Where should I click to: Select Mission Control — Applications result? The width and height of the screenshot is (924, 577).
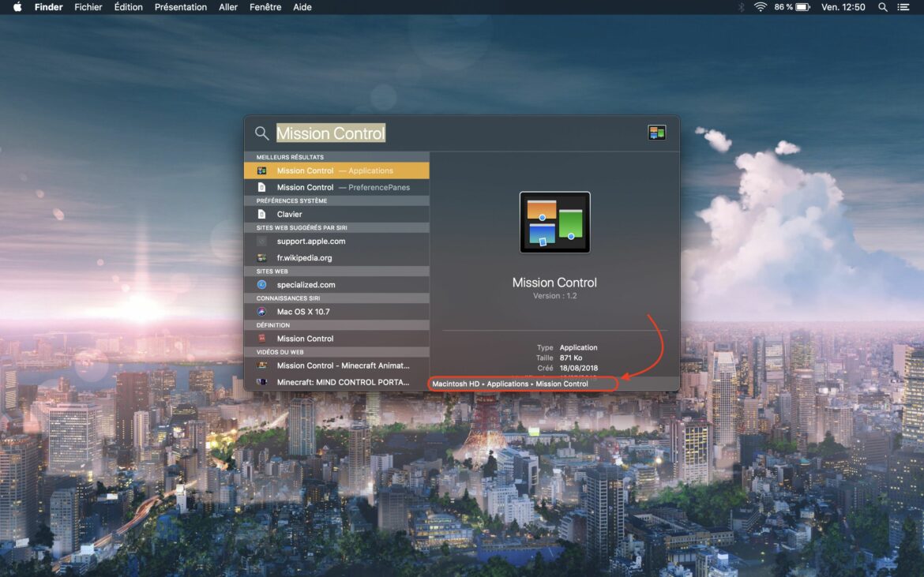336,170
